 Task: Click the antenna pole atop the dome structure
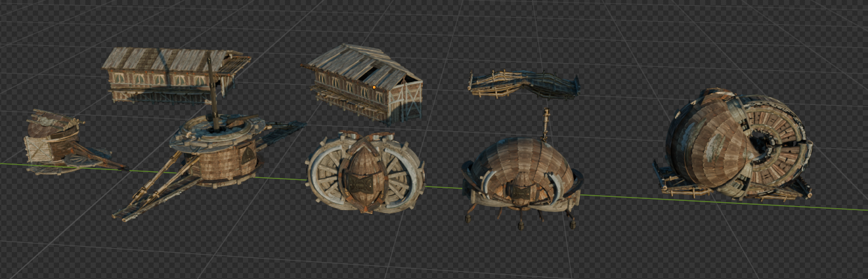pyautogui.click(x=544, y=123)
